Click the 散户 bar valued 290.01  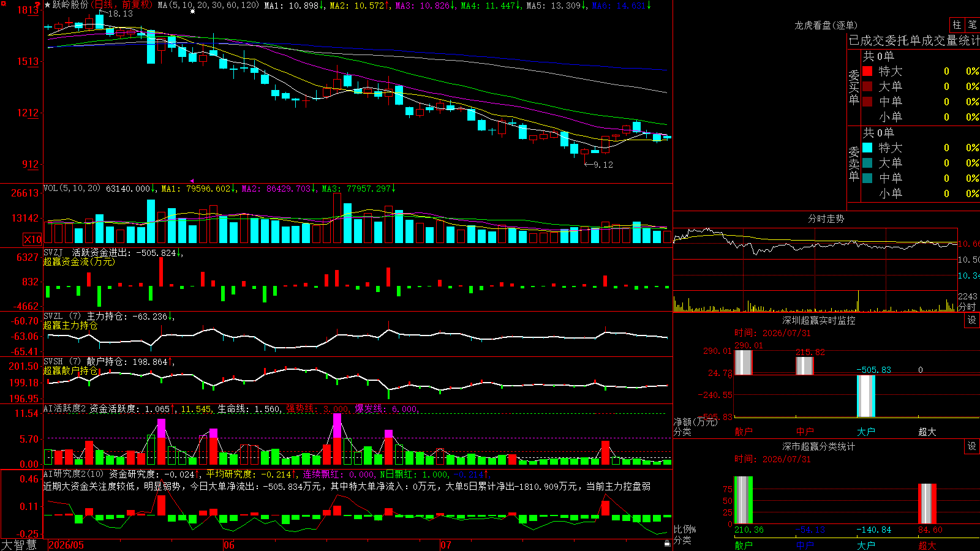point(744,362)
